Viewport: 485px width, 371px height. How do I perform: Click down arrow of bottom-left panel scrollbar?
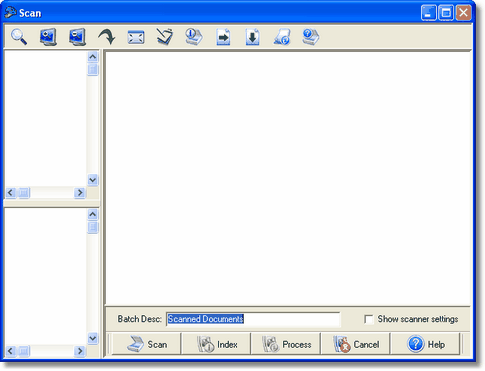(x=93, y=338)
